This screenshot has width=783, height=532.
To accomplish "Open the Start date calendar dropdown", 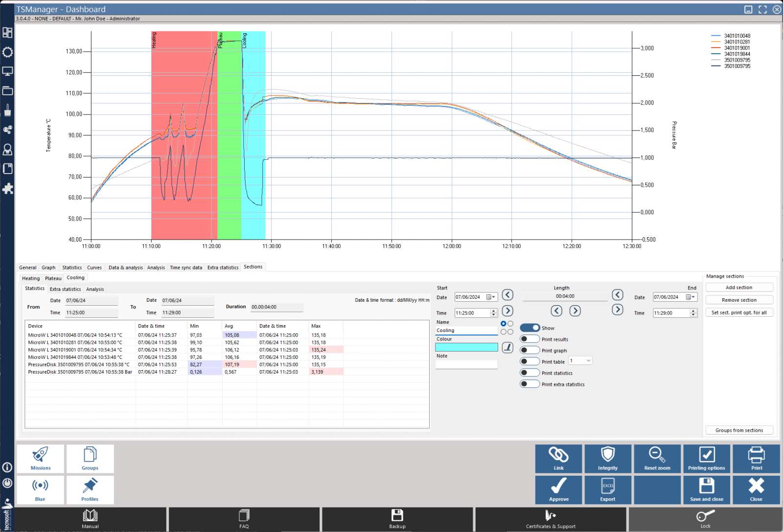I will [493, 297].
